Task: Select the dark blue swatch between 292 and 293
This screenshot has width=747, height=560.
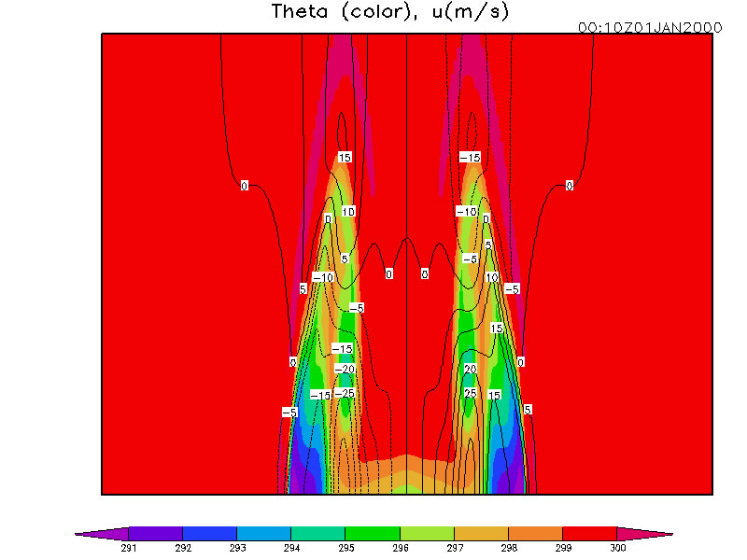Action: tap(209, 533)
